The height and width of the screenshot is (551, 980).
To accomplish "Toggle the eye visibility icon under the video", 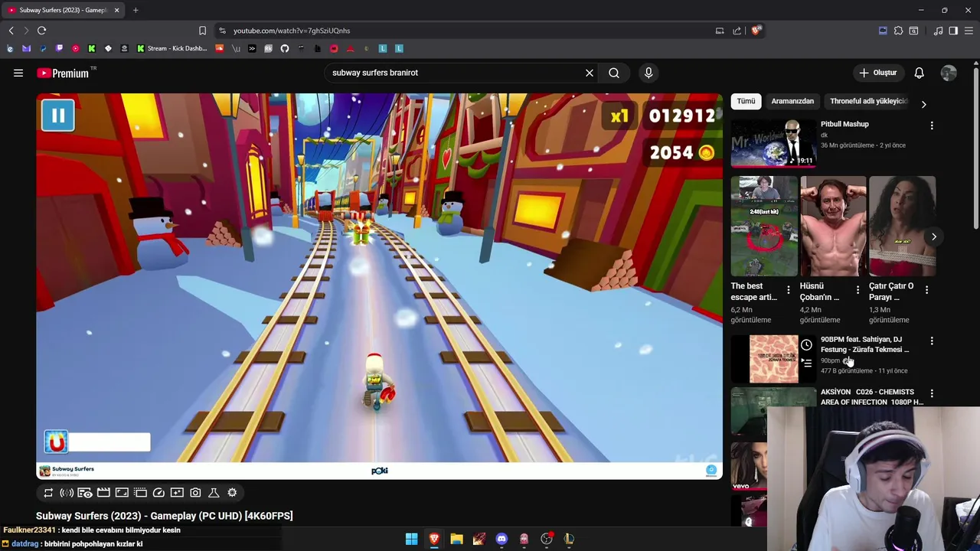I will coord(85,493).
